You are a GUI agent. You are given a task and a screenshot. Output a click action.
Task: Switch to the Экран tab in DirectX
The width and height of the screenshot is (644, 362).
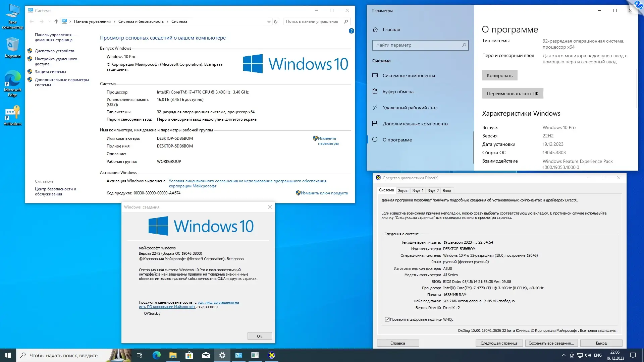[403, 191]
